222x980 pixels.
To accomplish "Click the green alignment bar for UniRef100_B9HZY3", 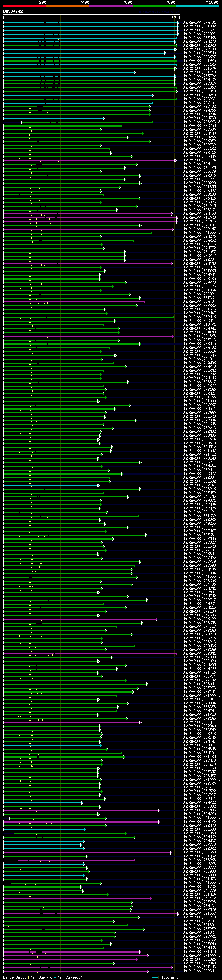I will pyautogui.click(x=90, y=41).
